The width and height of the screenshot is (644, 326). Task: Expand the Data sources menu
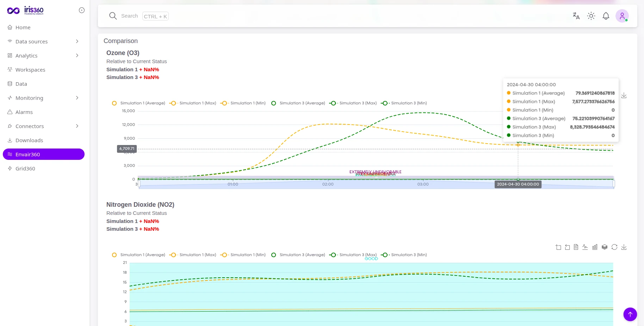[43, 41]
